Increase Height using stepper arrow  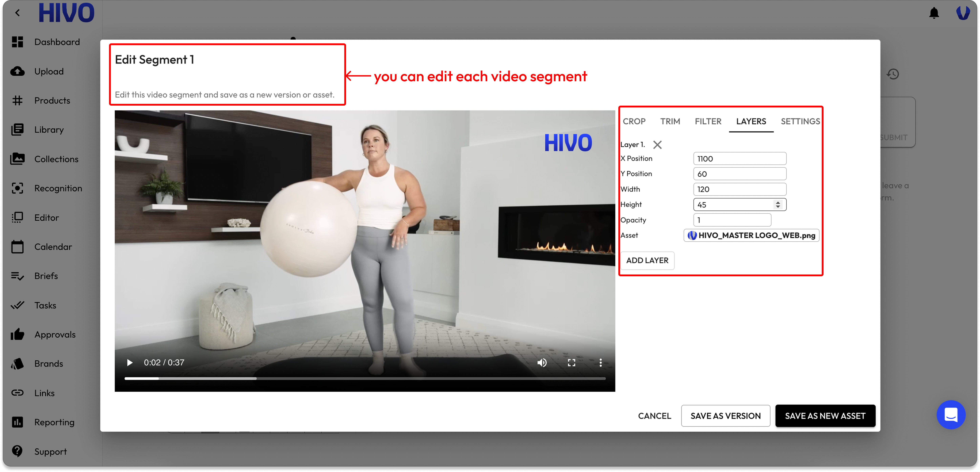[x=778, y=202]
